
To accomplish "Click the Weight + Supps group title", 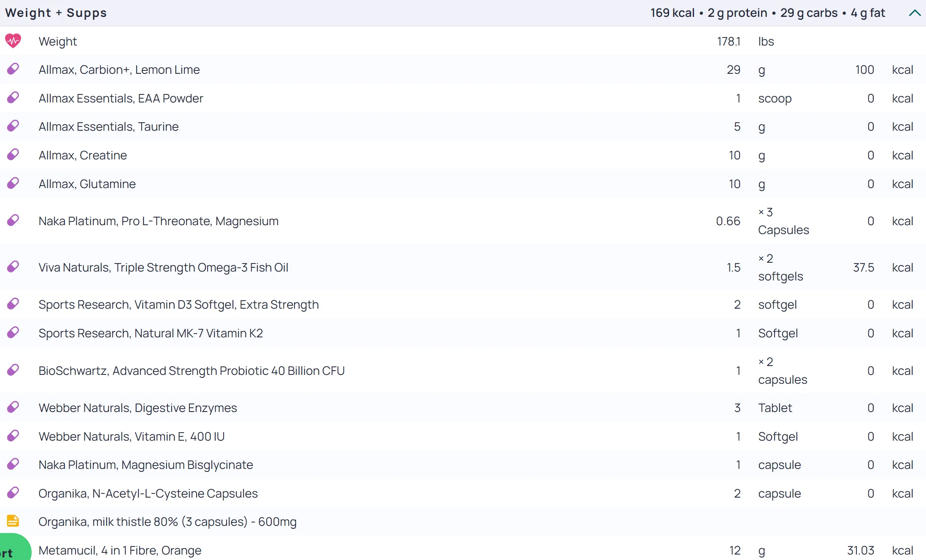I will [x=56, y=13].
